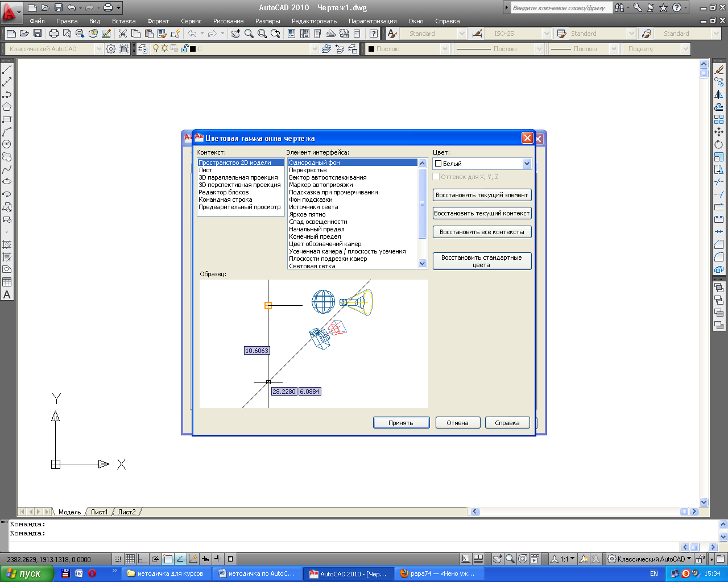728x582 pixels.
Task: Toggle Ortho mode in status bar
Action: click(x=143, y=559)
